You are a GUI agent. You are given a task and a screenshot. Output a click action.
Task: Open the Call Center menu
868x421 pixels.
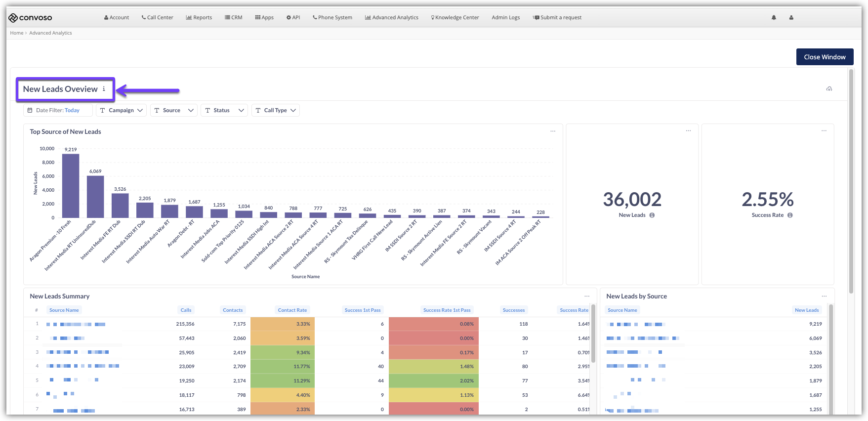[x=157, y=18]
